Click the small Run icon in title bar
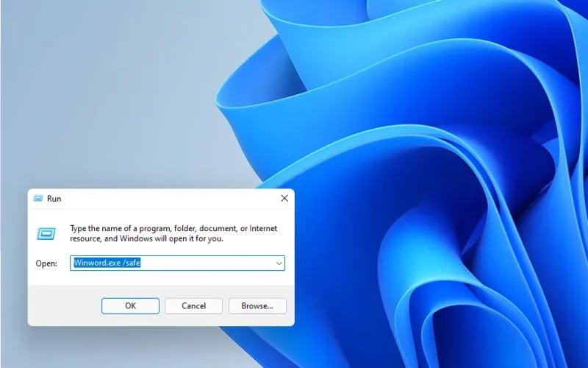The width and height of the screenshot is (588, 368). (38, 198)
